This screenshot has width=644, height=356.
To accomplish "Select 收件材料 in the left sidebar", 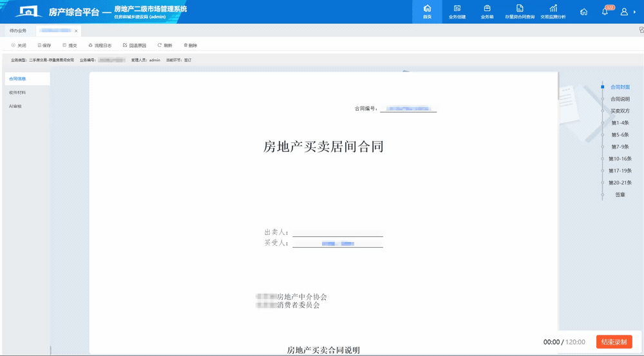I will 17,93.
